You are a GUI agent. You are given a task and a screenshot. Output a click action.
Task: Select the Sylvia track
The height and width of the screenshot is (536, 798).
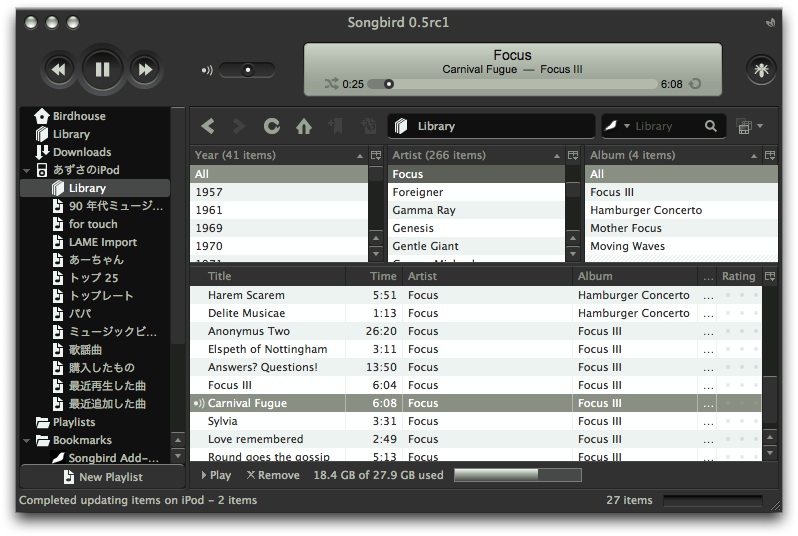[476, 421]
